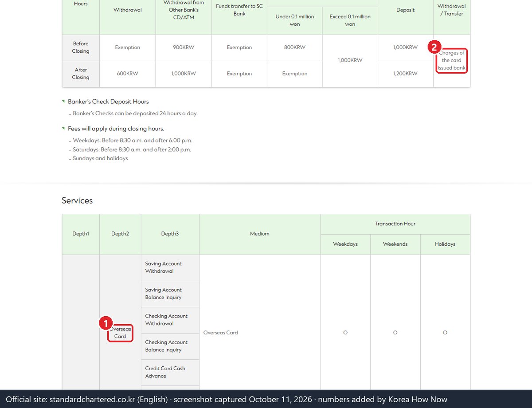This screenshot has width=532, height=408.
Task: Select the Checking Account Balance Inquiry row
Action: 170,346
